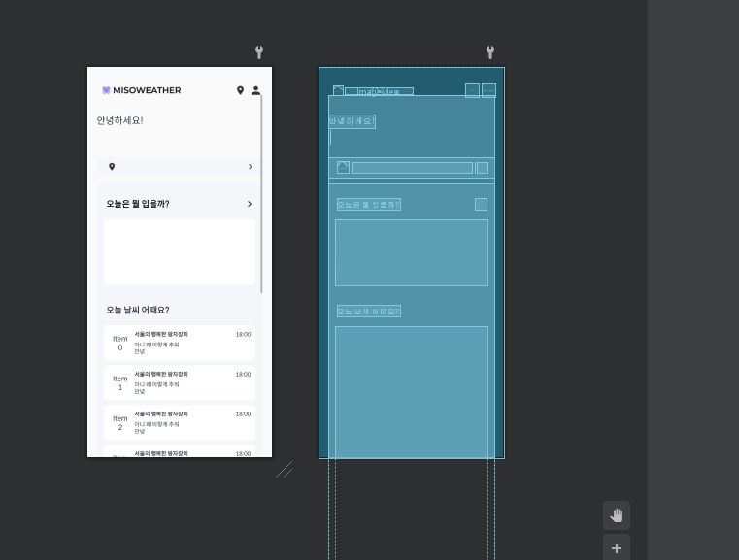
Task: Click the wrench icon above the blueprint view
Action: coord(490,51)
